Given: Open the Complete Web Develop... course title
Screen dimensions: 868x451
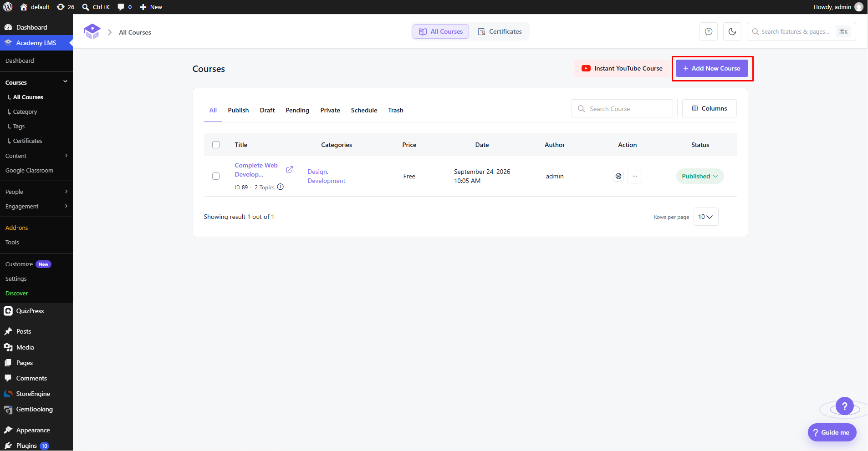Looking at the screenshot, I should [256, 170].
